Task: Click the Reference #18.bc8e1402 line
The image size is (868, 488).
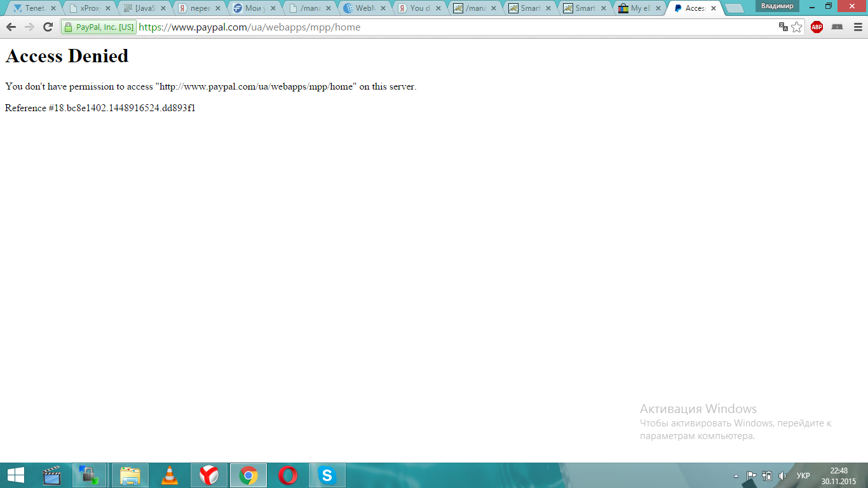Action: click(x=100, y=108)
